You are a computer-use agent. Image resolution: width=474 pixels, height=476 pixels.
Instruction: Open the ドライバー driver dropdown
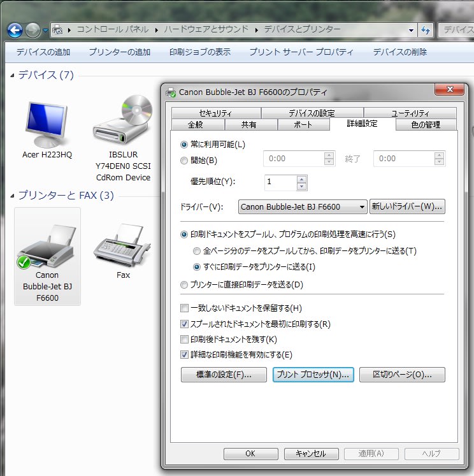[x=303, y=206]
